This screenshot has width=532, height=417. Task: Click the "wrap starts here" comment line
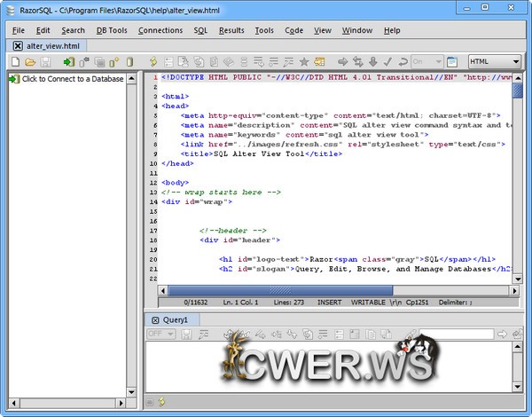point(221,193)
